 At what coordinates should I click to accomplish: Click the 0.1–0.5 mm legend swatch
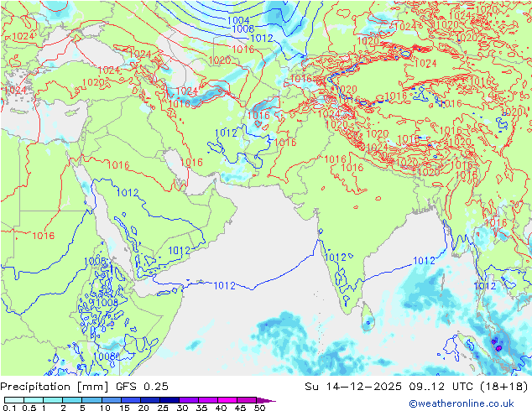(x=14, y=400)
